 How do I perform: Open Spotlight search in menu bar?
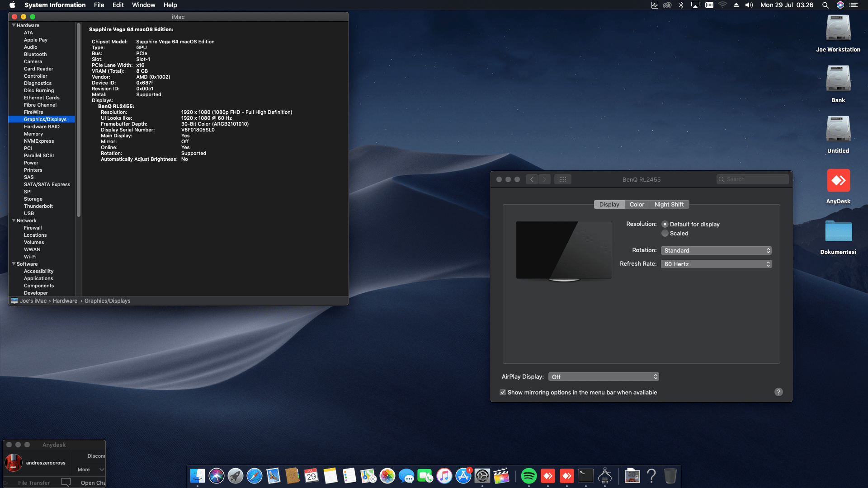click(x=825, y=5)
